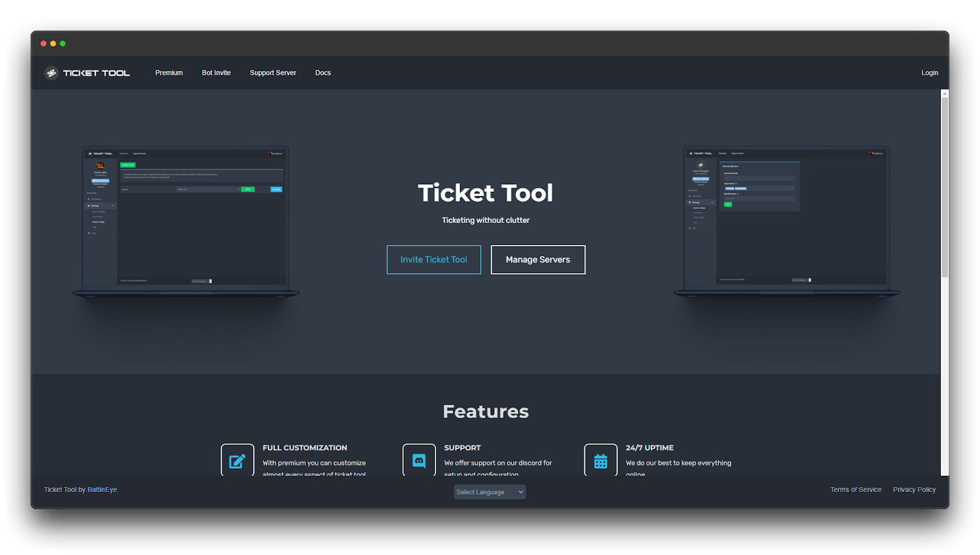Click the Features section heading
The width and height of the screenshot is (980, 555).
486,412
